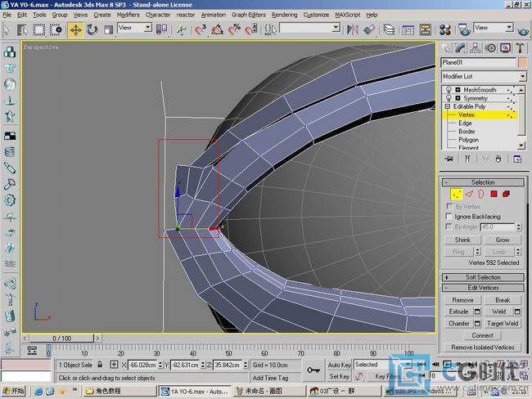This screenshot has width=532, height=399.
Task: Open the render type View dropdown
Action: 494,28
